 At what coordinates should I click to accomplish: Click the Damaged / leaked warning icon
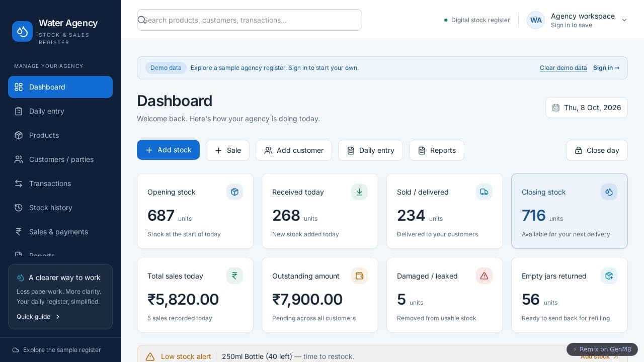484,276
